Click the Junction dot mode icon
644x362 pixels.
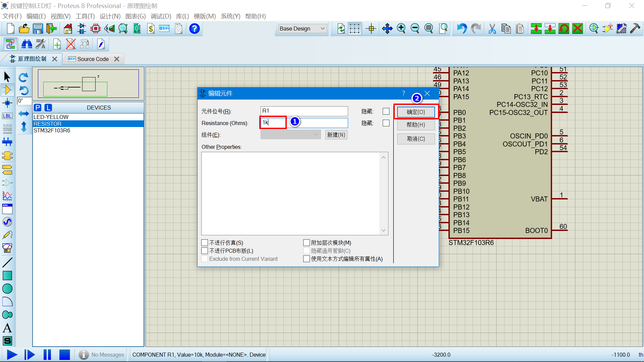(7, 103)
